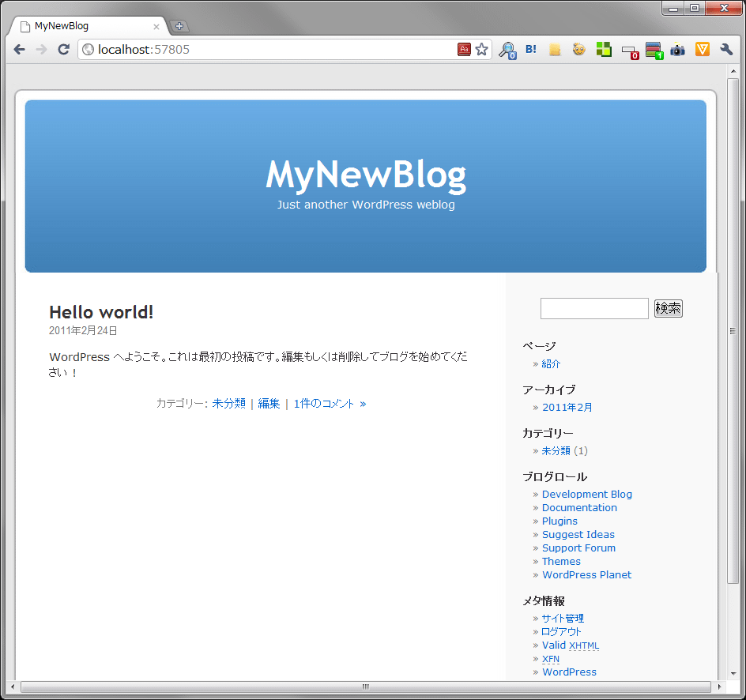
Task: Open the Hatena B! bookmark extension
Action: (531, 49)
